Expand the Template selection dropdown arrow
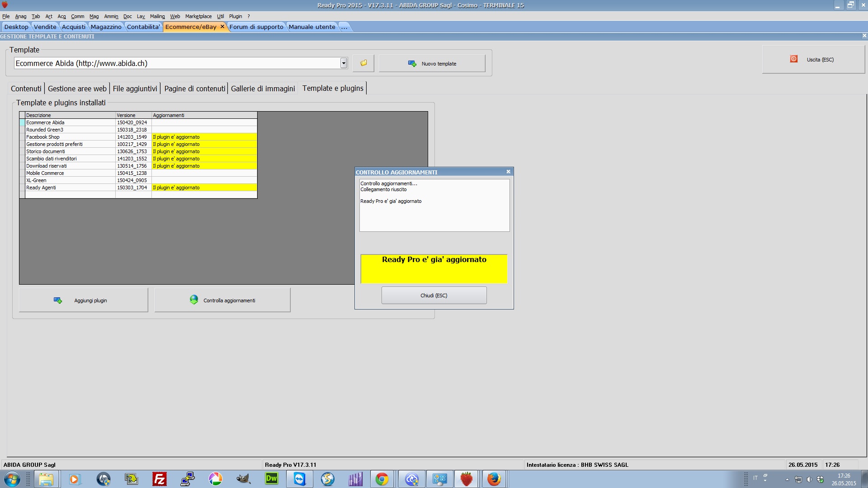The image size is (868, 488). (344, 63)
